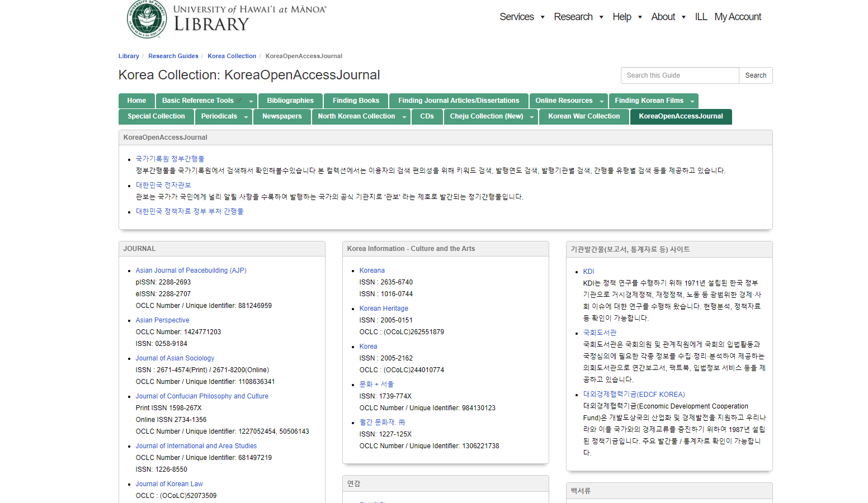Open Asian Perspective journal link
The image size is (868, 503).
[162, 320]
